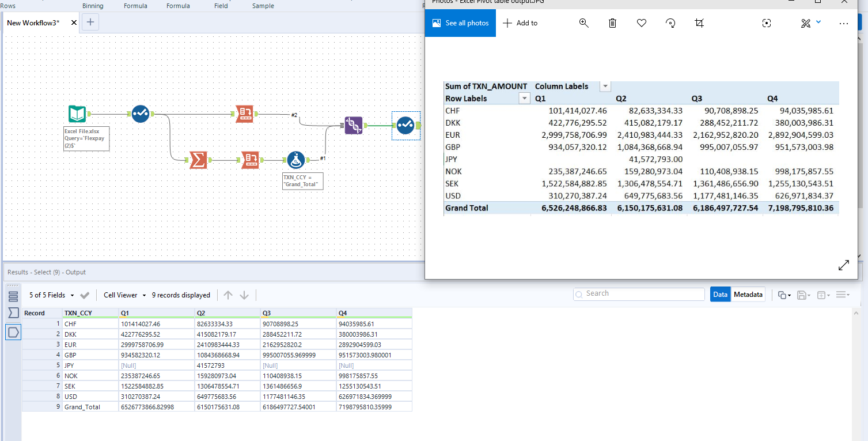This screenshot has width=868, height=441.
Task: Toggle the data quality checkmark filter
Action: pos(85,295)
